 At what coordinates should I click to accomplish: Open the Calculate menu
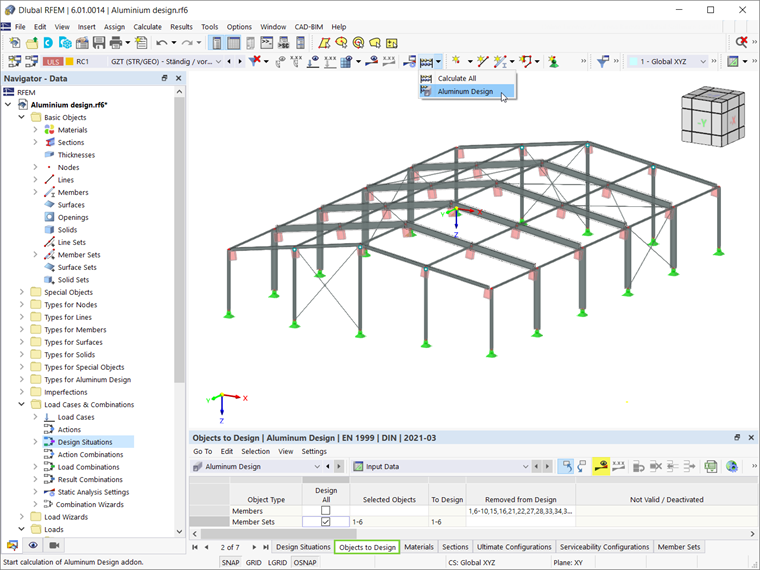(147, 27)
